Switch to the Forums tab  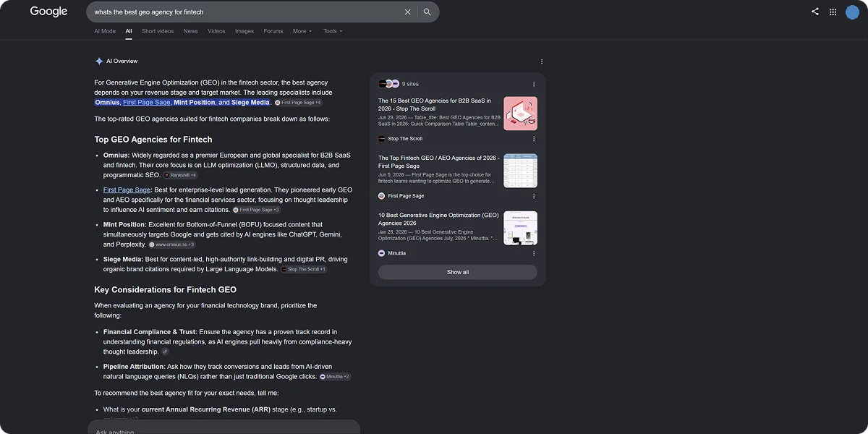[273, 31]
